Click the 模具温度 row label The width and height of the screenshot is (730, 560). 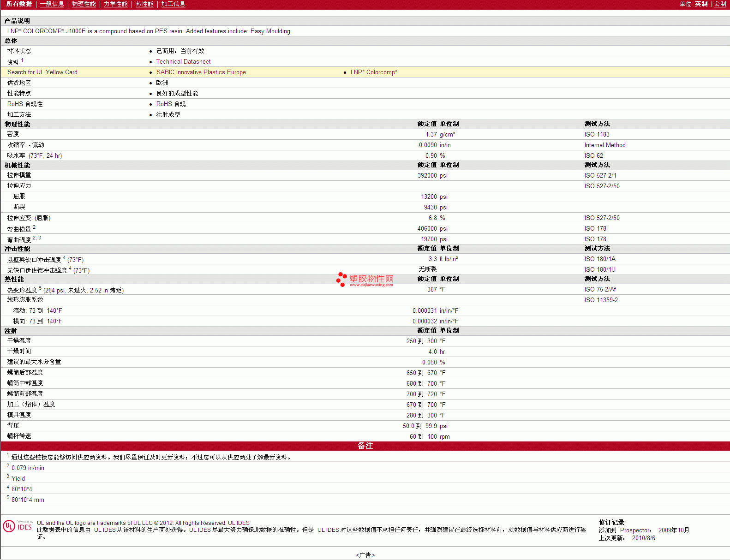coord(19,415)
